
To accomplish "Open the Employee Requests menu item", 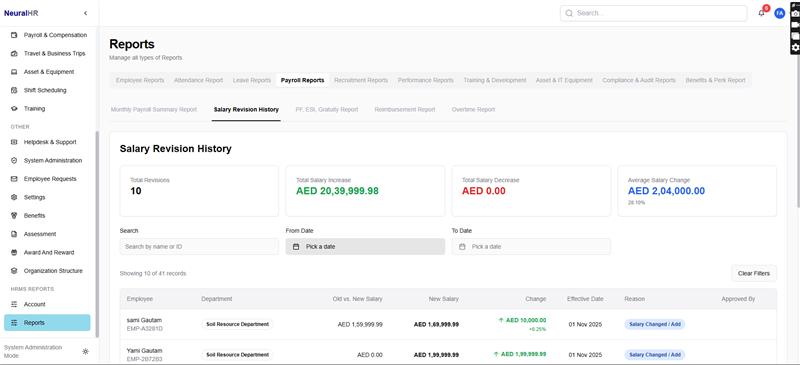I will (x=47, y=179).
